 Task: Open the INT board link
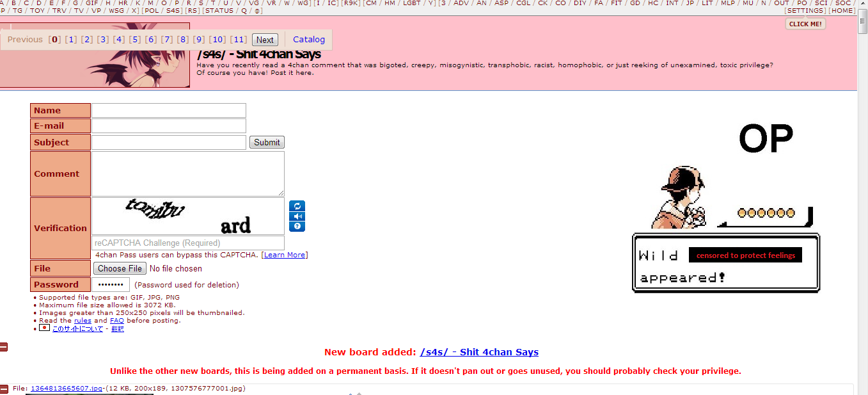coord(672,3)
